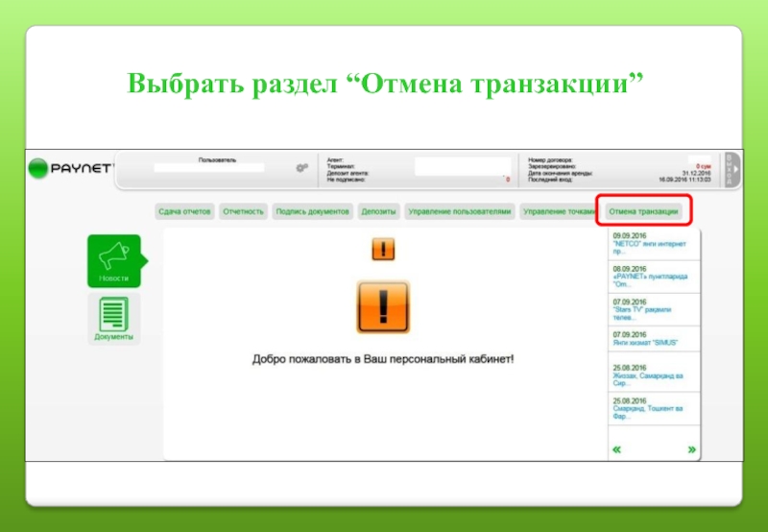Open the Самарканд, Тошкент news item
The width and height of the screenshot is (768, 532).
point(654,408)
